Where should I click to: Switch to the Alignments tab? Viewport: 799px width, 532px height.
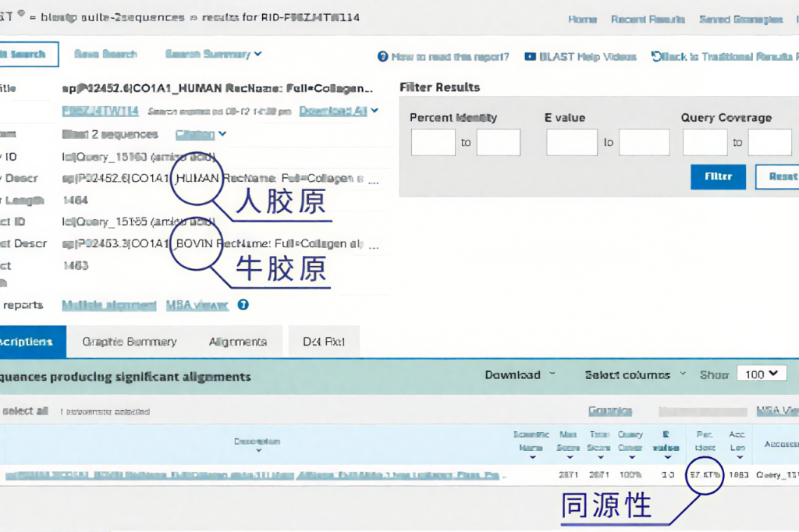[x=238, y=342]
